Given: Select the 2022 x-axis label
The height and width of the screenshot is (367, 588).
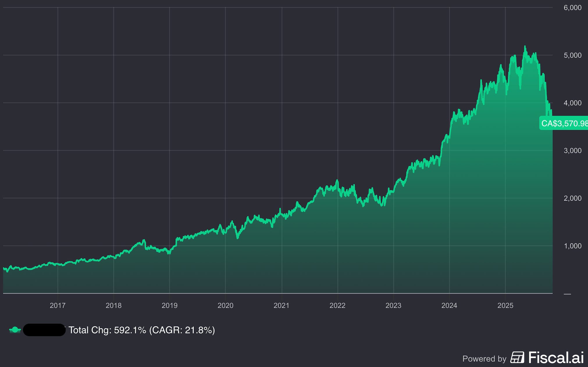Looking at the screenshot, I should point(337,305).
